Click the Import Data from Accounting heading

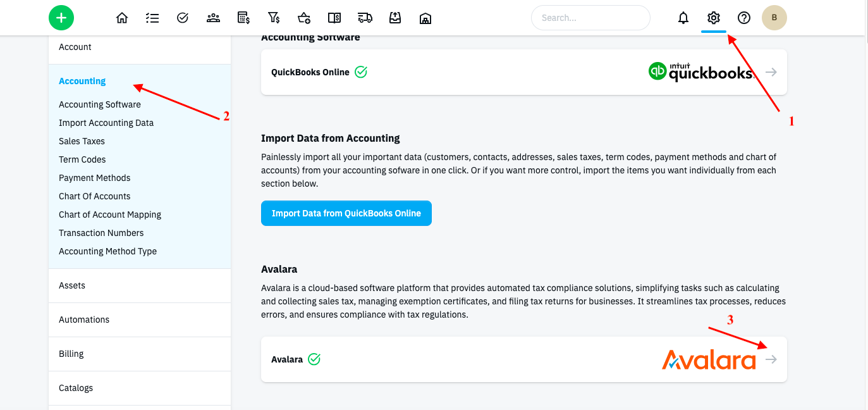pos(331,138)
